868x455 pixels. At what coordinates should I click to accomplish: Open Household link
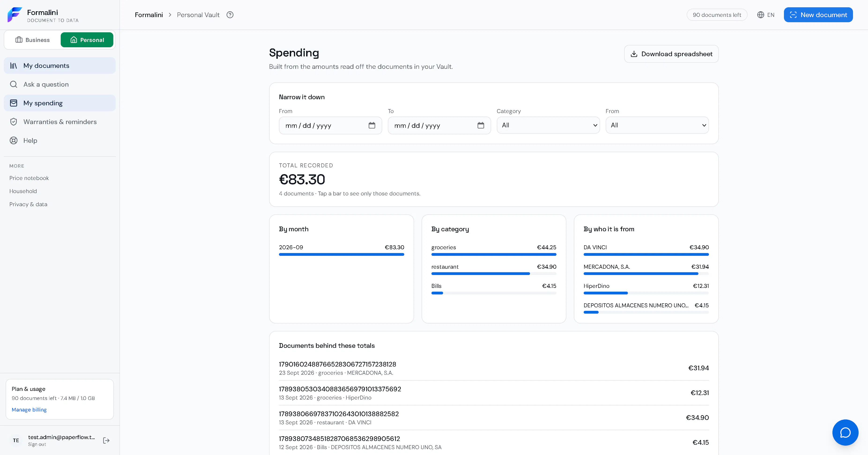(x=23, y=191)
